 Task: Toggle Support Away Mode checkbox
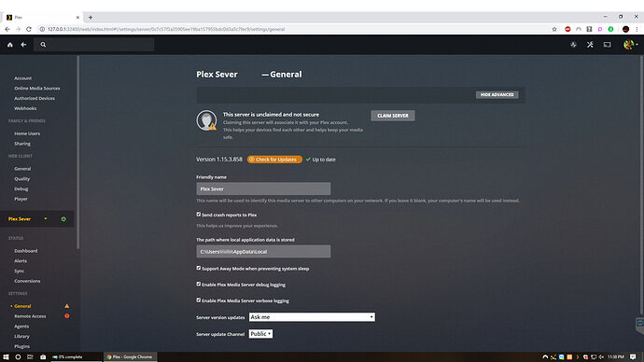[x=199, y=268]
